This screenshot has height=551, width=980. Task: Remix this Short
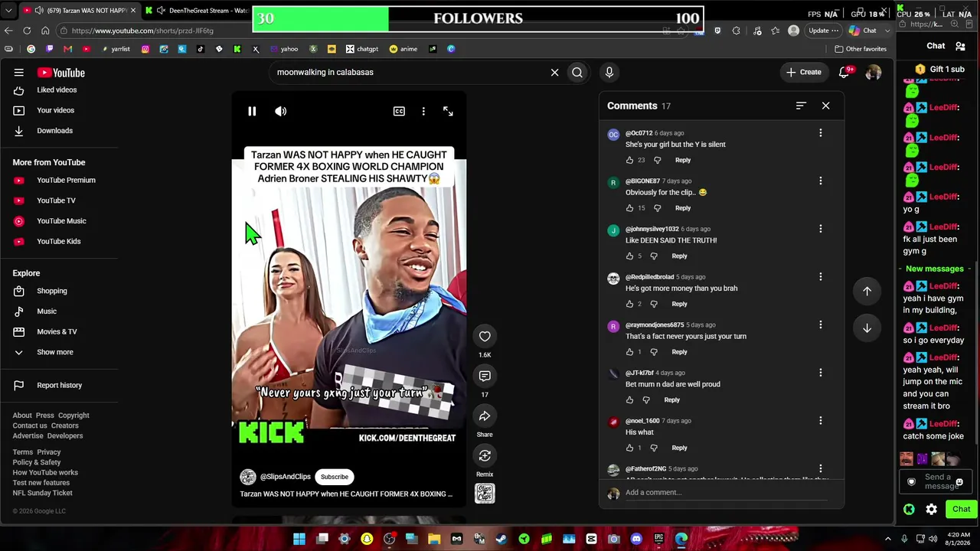pyautogui.click(x=485, y=456)
